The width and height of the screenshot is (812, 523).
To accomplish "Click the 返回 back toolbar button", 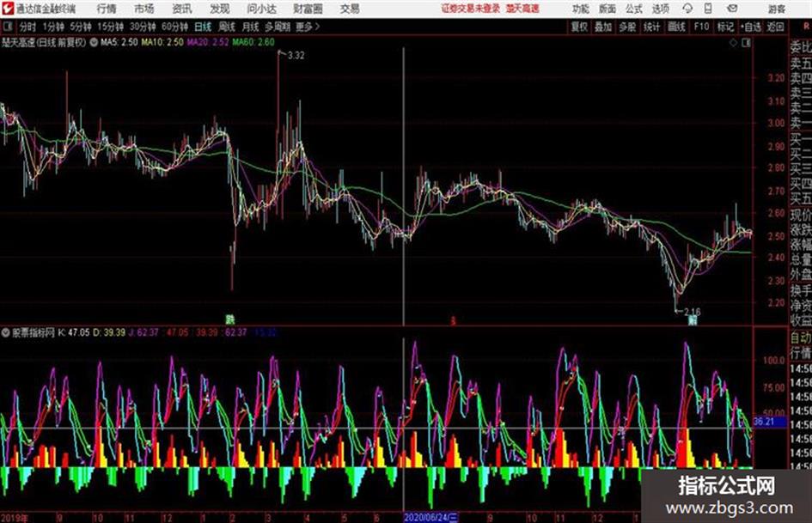I will (776, 27).
